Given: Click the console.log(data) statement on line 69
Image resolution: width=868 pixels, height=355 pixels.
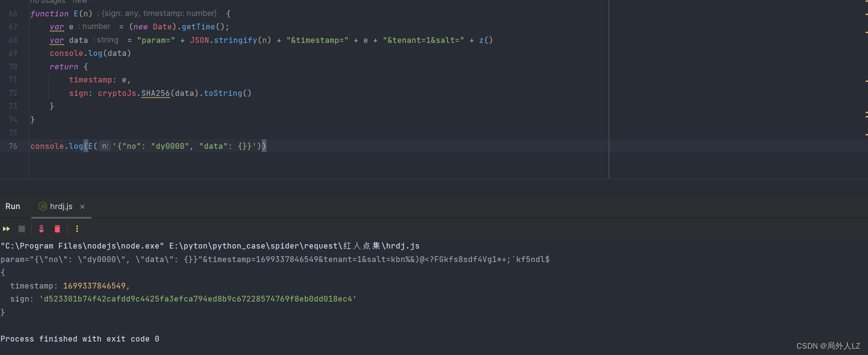Looking at the screenshot, I should 90,53.
